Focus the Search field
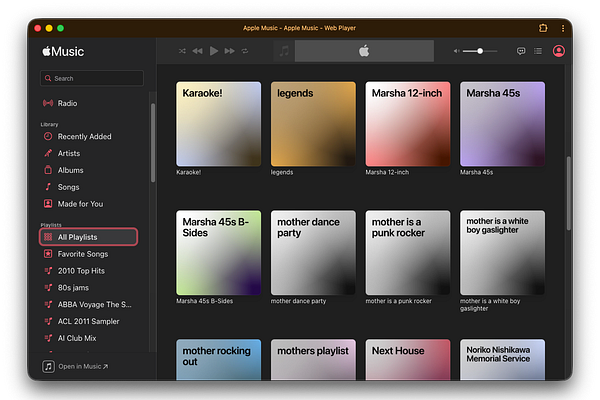This screenshot has width=600, height=400. 92,78
